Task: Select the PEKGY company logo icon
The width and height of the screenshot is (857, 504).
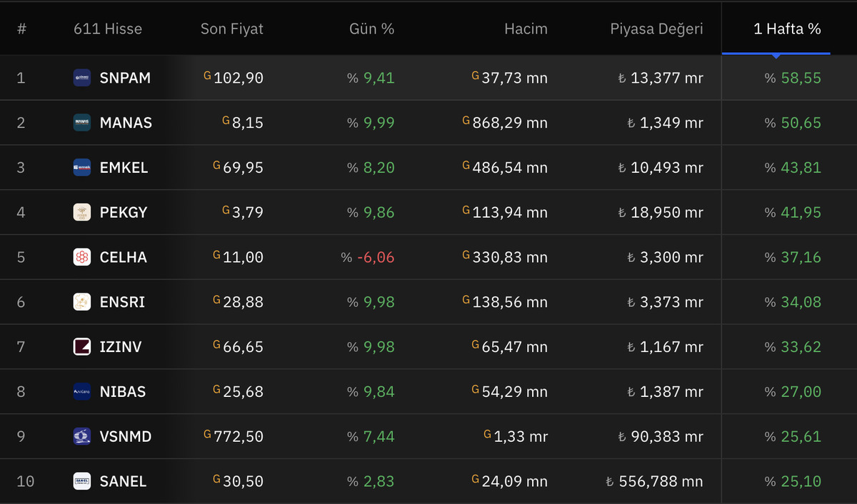Action: [82, 212]
